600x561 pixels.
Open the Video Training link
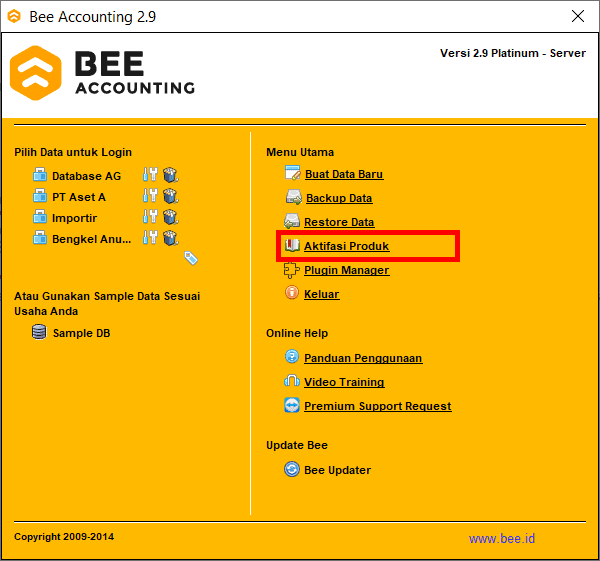pos(344,382)
